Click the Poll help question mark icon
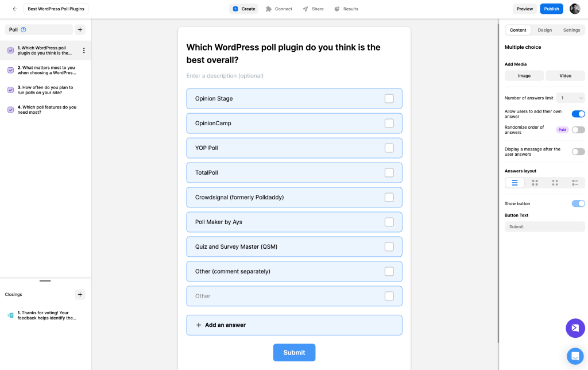The width and height of the screenshot is (588, 370). pos(24,29)
